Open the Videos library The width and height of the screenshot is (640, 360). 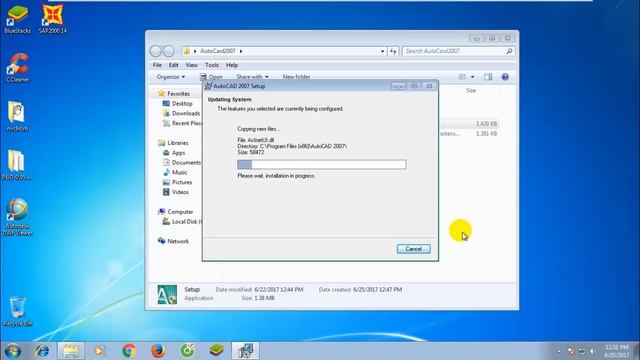point(176,192)
